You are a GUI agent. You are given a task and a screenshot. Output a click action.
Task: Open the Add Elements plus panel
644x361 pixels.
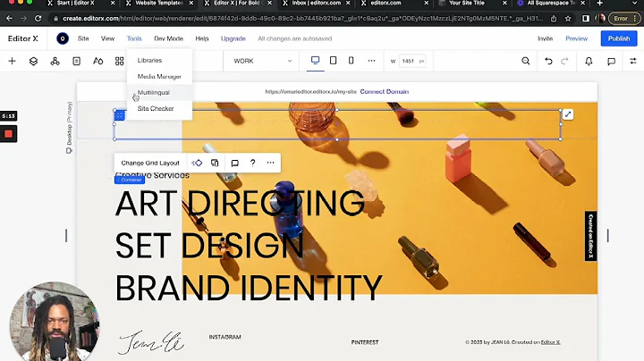[12, 61]
